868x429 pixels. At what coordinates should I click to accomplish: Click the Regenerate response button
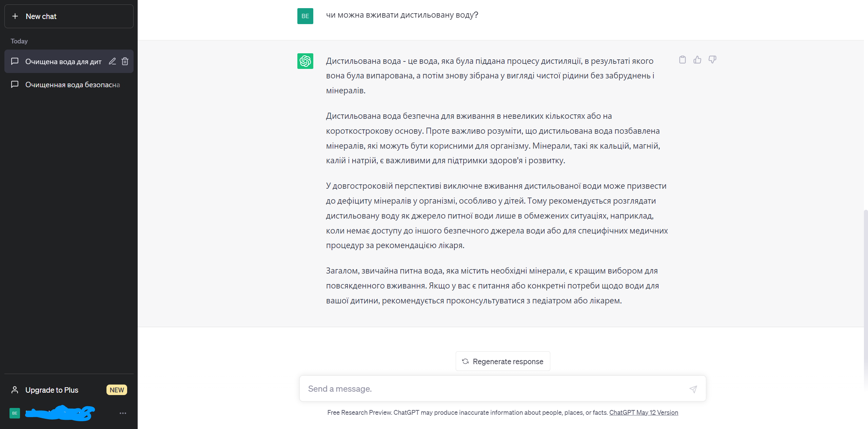point(503,361)
